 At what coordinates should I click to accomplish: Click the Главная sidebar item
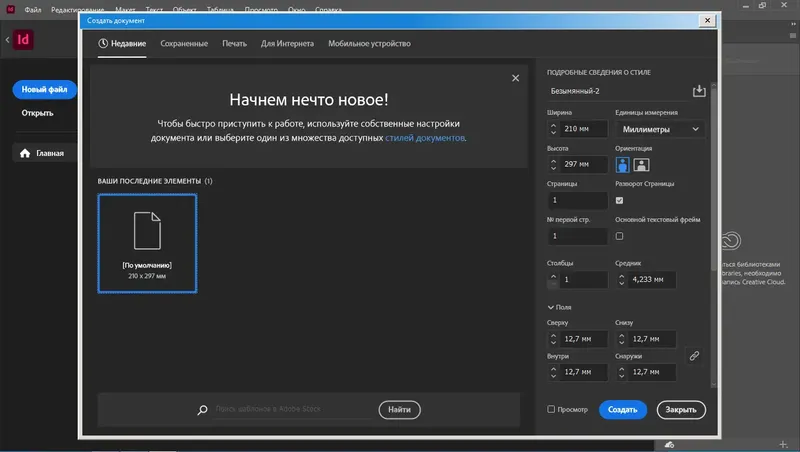click(45, 153)
